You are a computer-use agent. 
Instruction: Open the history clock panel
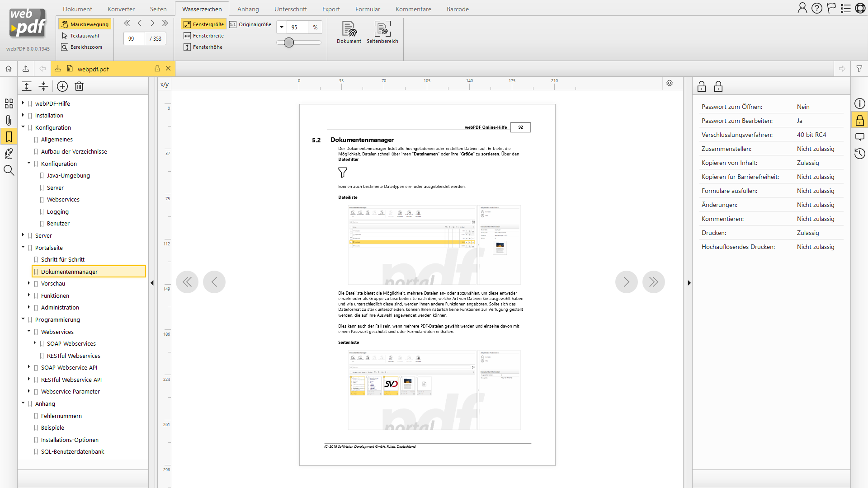point(859,154)
